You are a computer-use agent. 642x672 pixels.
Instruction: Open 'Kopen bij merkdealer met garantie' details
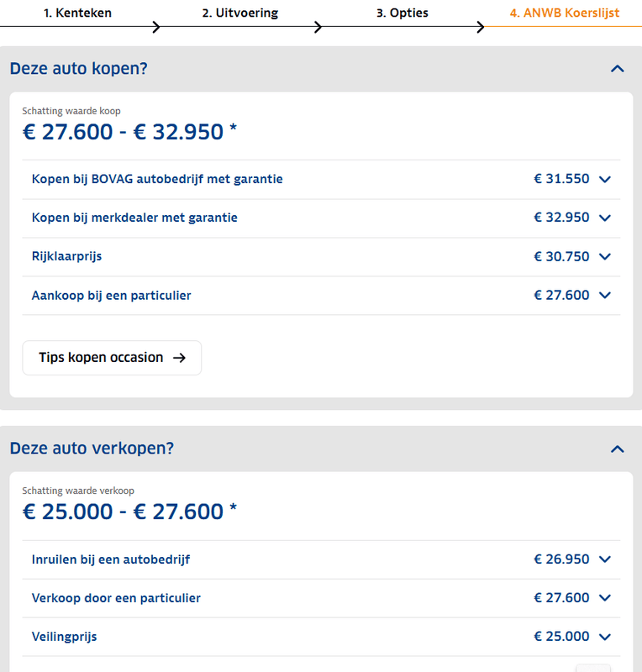click(134, 218)
